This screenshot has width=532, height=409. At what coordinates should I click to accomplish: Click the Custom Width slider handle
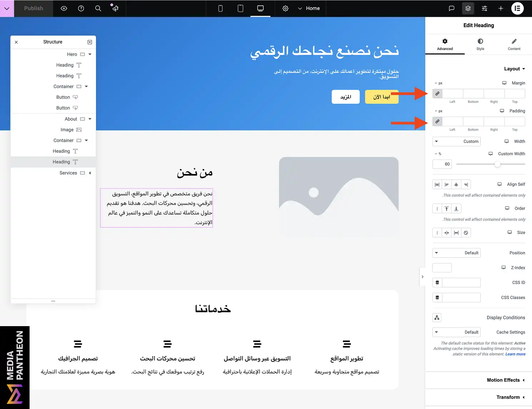coord(497,164)
